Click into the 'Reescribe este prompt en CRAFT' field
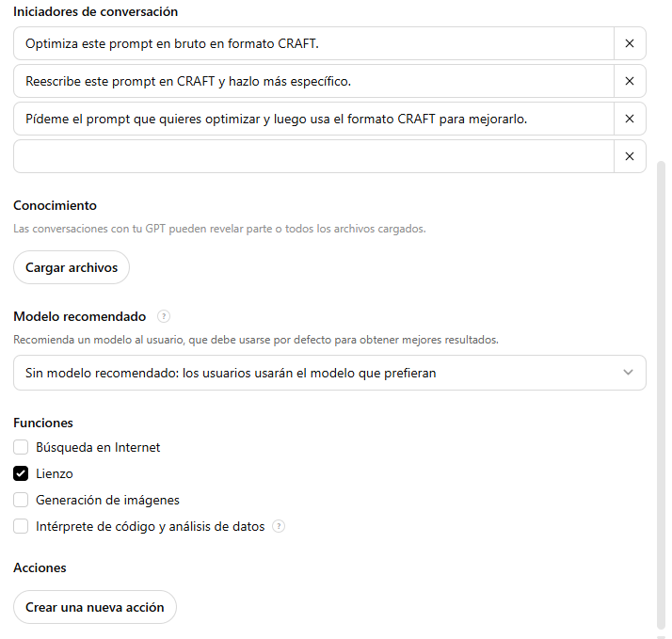Screen dimensions: 672x639 click(x=313, y=81)
